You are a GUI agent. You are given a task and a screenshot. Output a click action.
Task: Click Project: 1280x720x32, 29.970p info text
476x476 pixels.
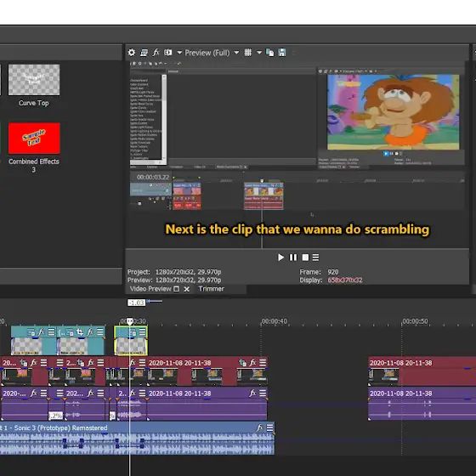pyautogui.click(x=174, y=272)
